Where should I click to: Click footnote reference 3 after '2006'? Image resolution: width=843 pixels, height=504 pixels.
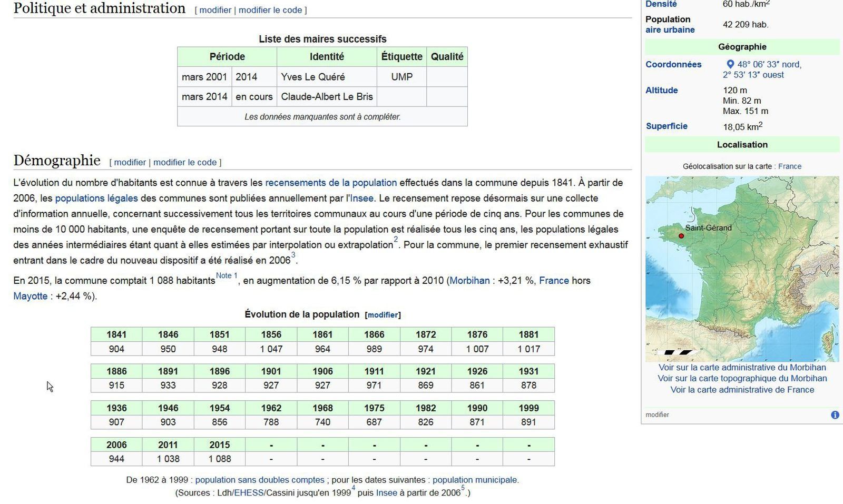point(293,255)
